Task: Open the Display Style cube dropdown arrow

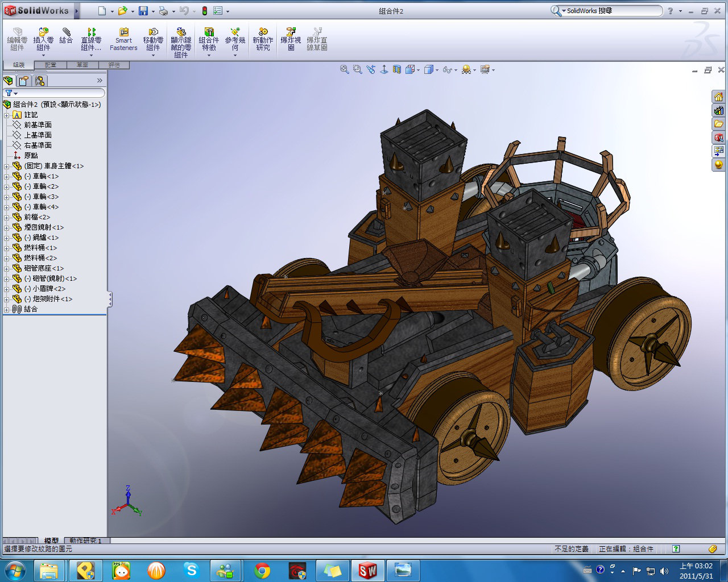Action: (x=437, y=70)
